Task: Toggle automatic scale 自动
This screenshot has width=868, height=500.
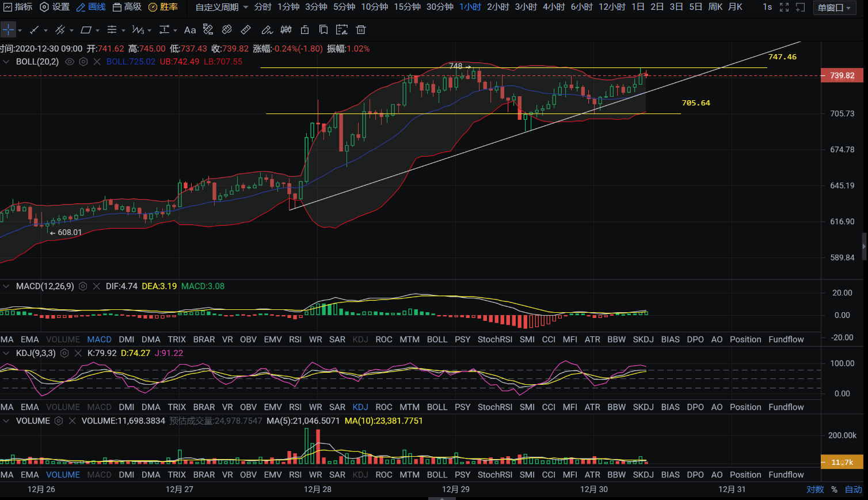Action: [x=854, y=490]
